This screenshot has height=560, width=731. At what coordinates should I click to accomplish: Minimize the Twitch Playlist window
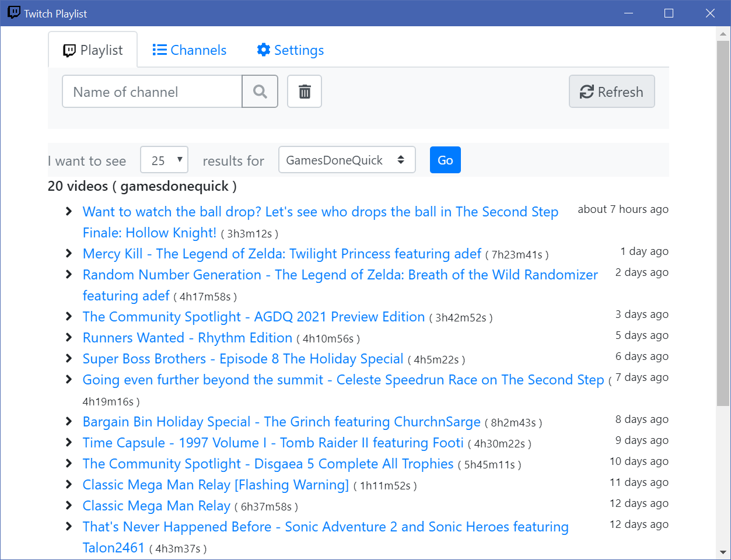(x=628, y=13)
